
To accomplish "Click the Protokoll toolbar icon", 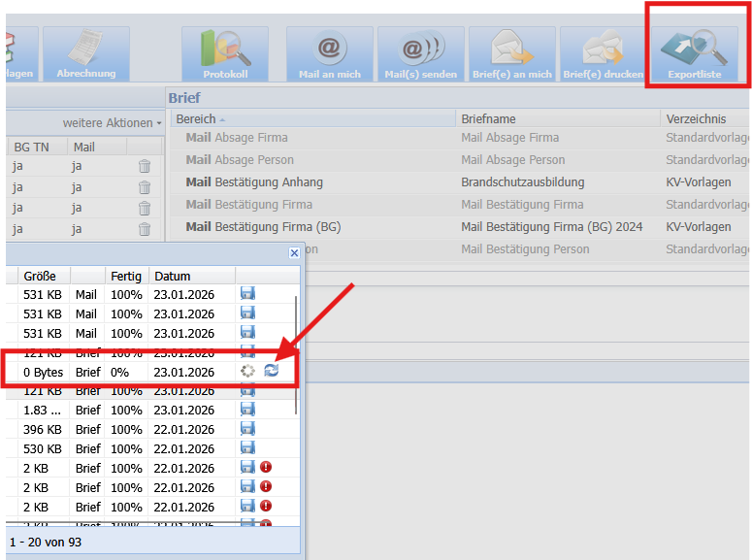I will click(x=225, y=53).
